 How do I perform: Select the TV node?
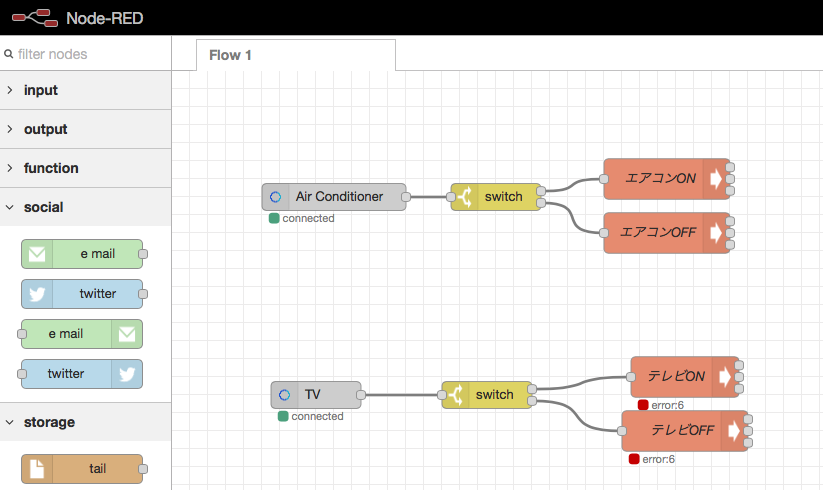pos(316,395)
